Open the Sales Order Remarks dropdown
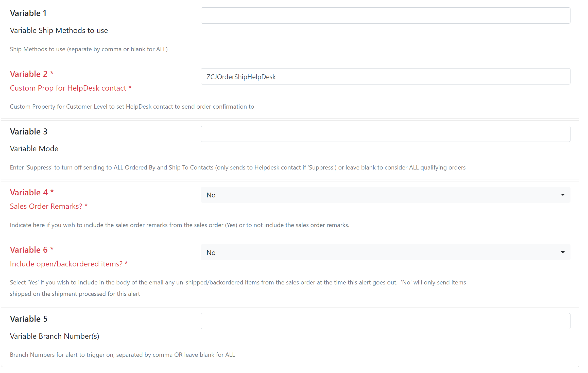The height and width of the screenshot is (373, 588). tap(385, 195)
